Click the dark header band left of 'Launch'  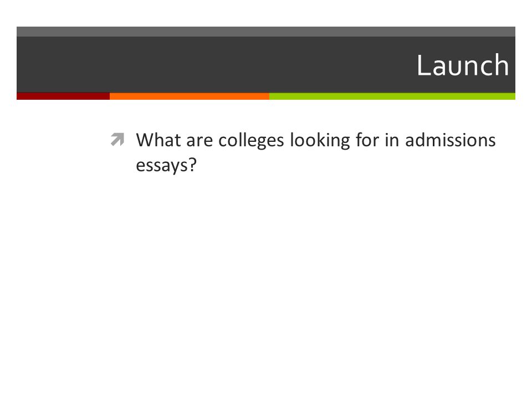211,64
